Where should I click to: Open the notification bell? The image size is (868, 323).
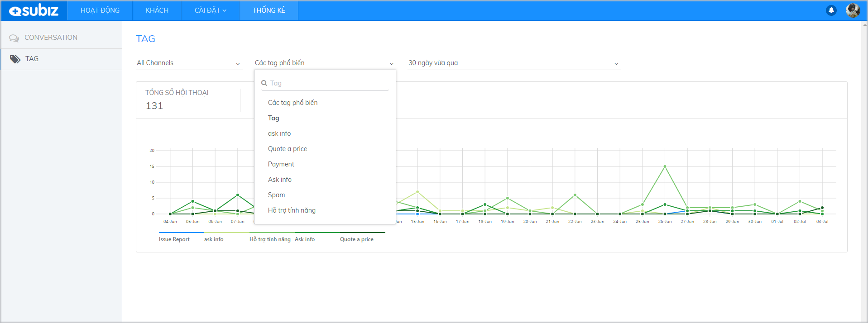[x=831, y=10]
